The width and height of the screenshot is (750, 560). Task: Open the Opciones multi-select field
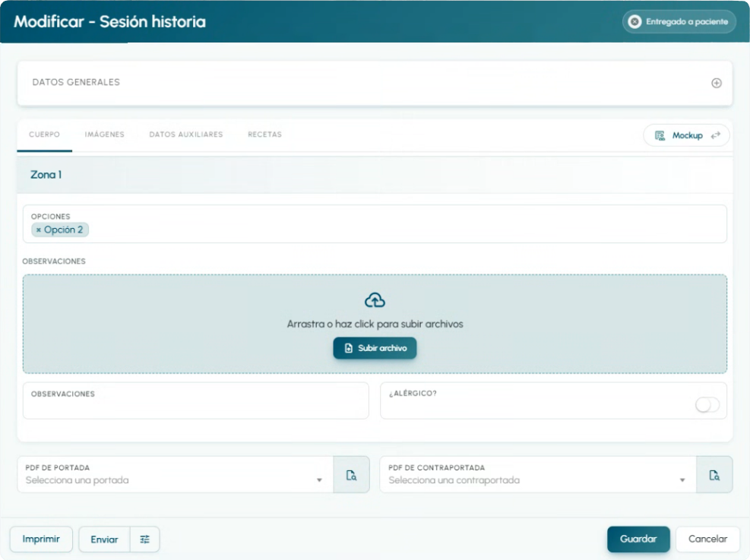point(375,224)
